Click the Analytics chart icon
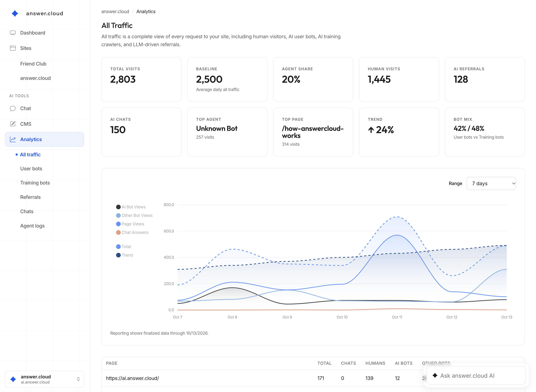Screen dimensions: 536x392 pyautogui.click(x=13, y=139)
